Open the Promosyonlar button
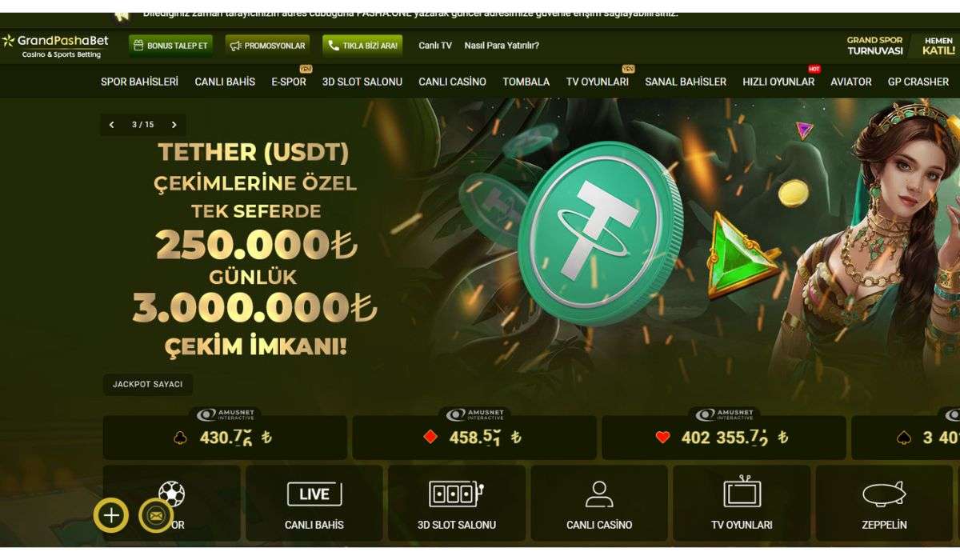The height and width of the screenshot is (560, 960). (x=268, y=46)
